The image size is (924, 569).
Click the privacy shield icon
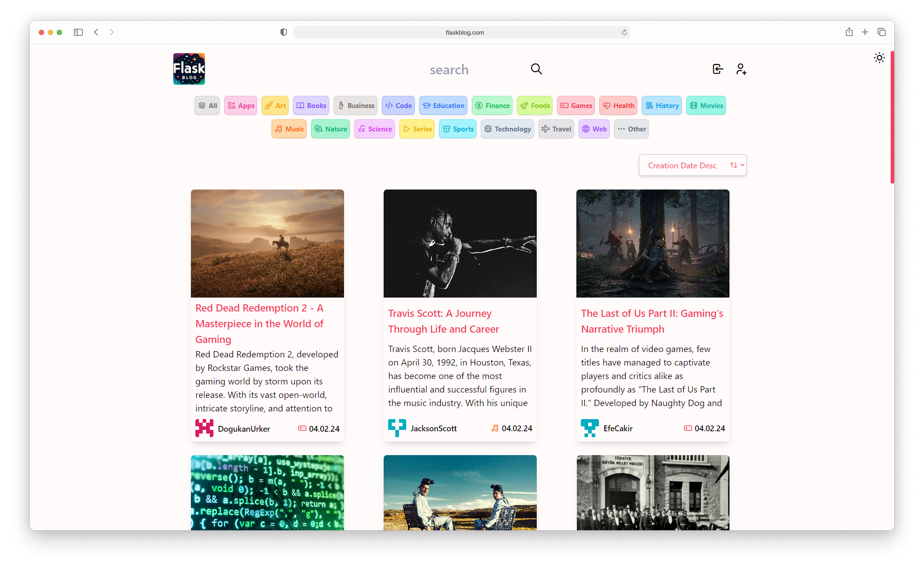[x=284, y=32]
